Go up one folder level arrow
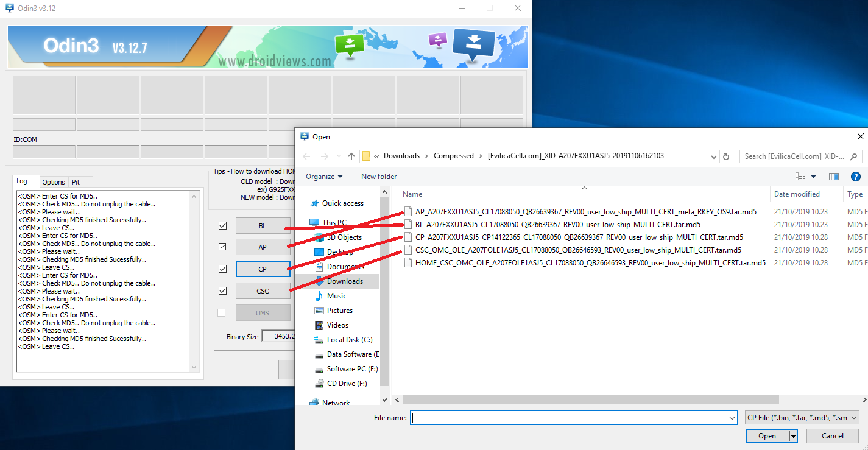 (351, 156)
